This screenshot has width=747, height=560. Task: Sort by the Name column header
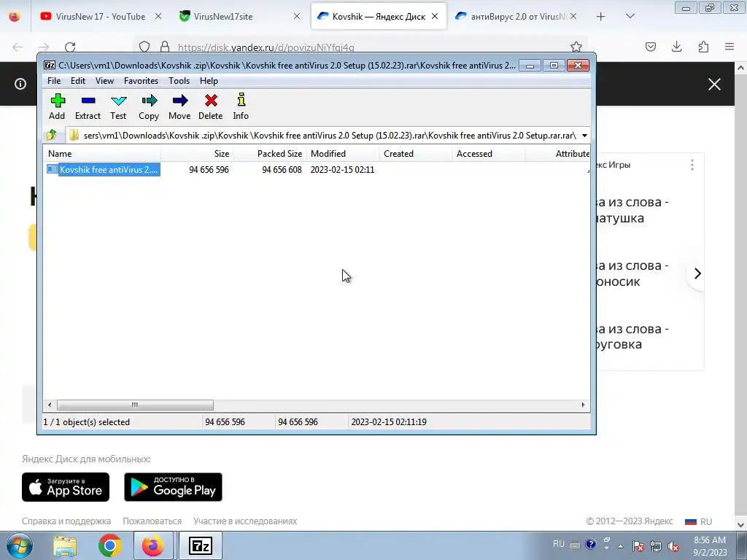click(x=102, y=154)
